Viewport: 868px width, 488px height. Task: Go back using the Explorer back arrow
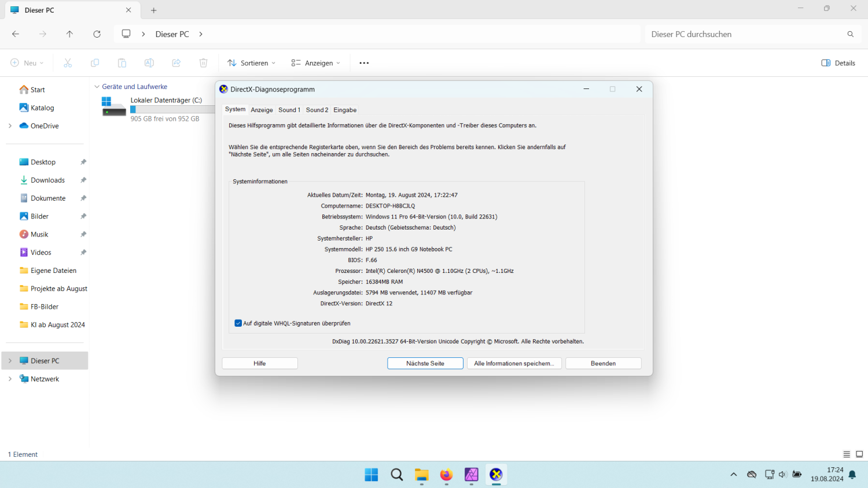tap(16, 34)
